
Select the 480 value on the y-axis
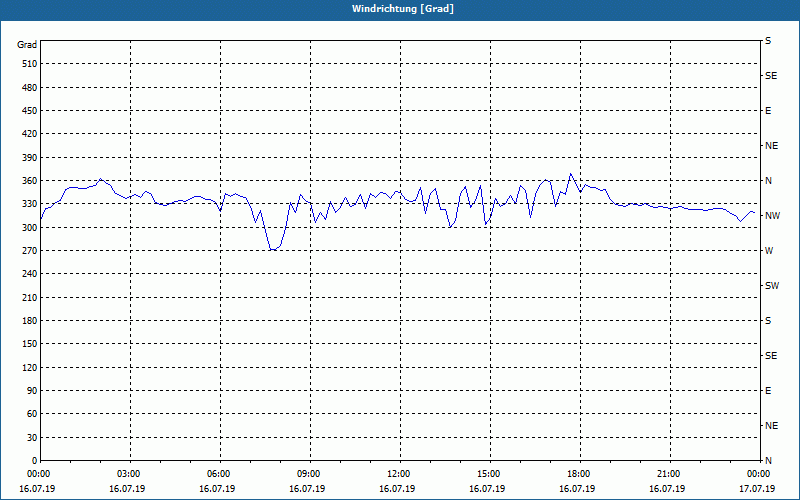pos(30,87)
